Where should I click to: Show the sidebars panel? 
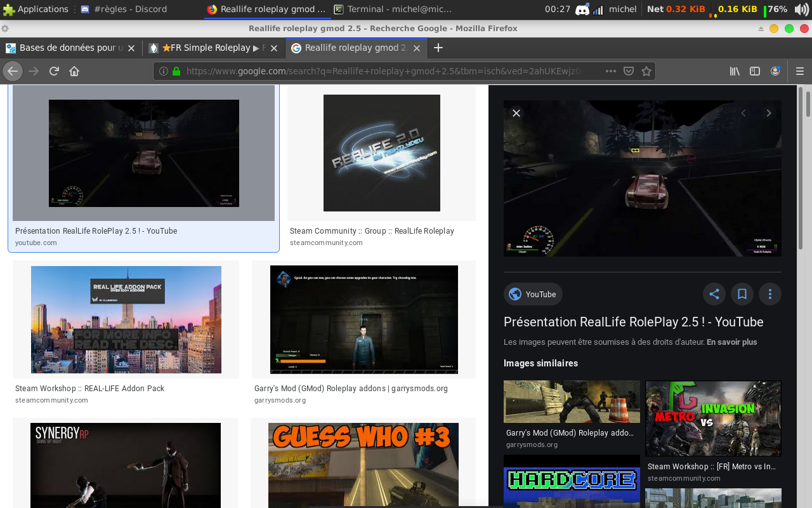(x=755, y=71)
